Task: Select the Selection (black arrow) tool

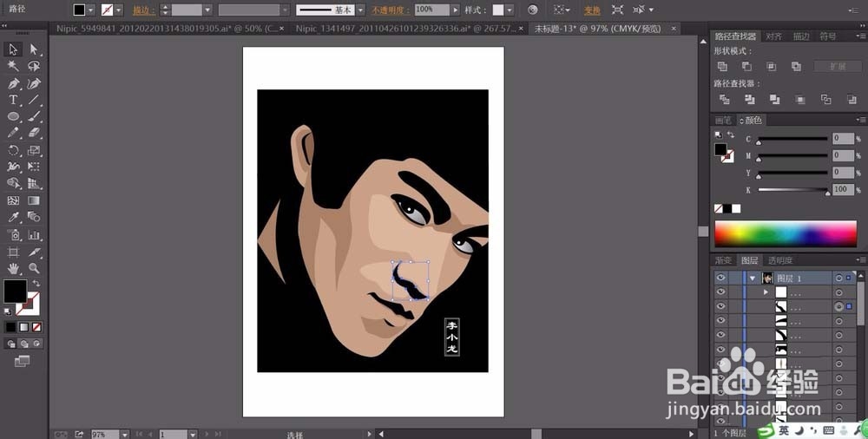Action: pos(13,49)
